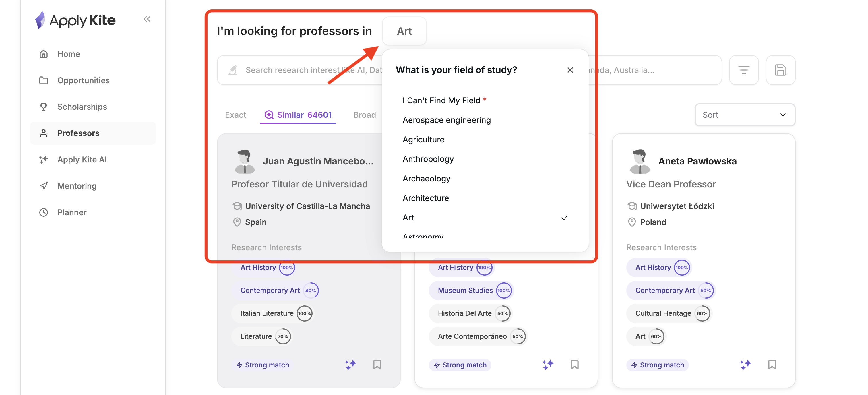Click AI sparkle icon on Aneta Pawłowska card
The height and width of the screenshot is (395, 868).
click(745, 364)
